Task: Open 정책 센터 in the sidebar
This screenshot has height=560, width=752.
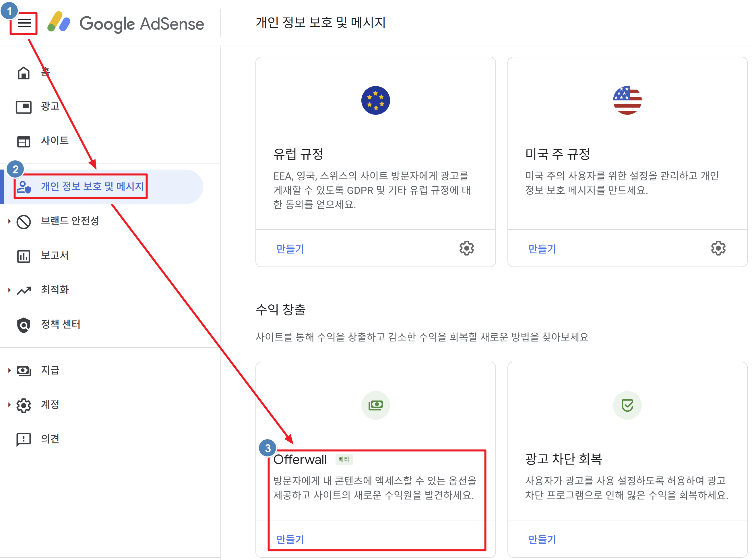Action: [x=61, y=324]
